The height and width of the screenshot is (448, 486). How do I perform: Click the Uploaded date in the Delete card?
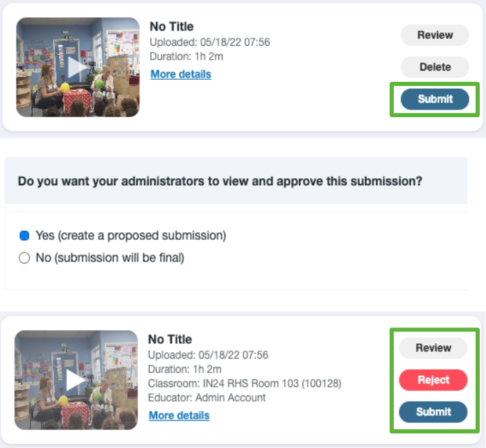tap(210, 42)
